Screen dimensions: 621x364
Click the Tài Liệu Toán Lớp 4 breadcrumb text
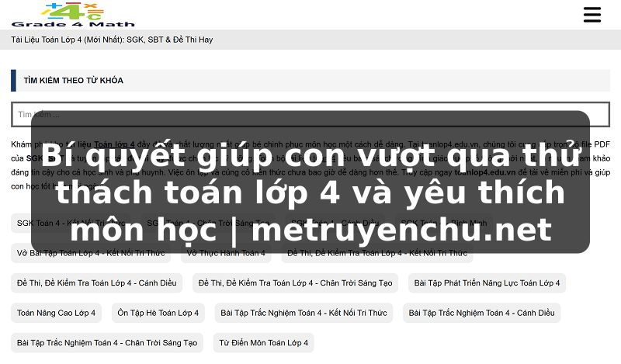[112, 40]
